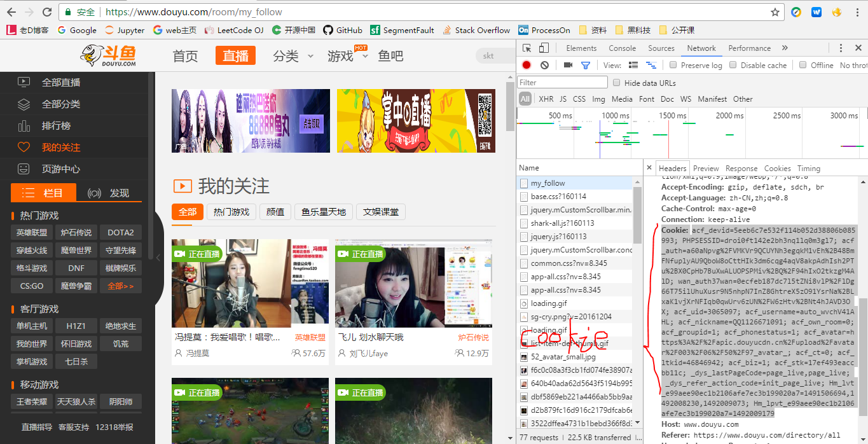This screenshot has height=444, width=868.
Task: Bookmark this page using the star icon
Action: pos(775,12)
